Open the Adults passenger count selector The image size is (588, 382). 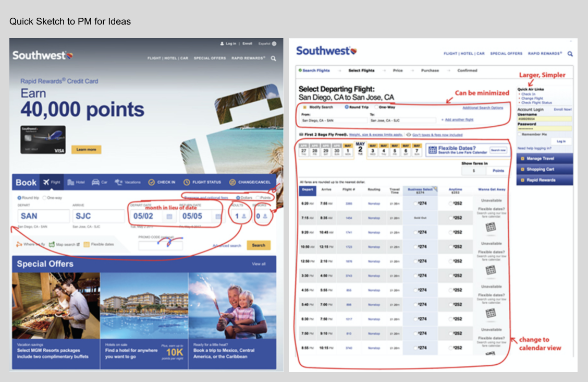coord(240,216)
